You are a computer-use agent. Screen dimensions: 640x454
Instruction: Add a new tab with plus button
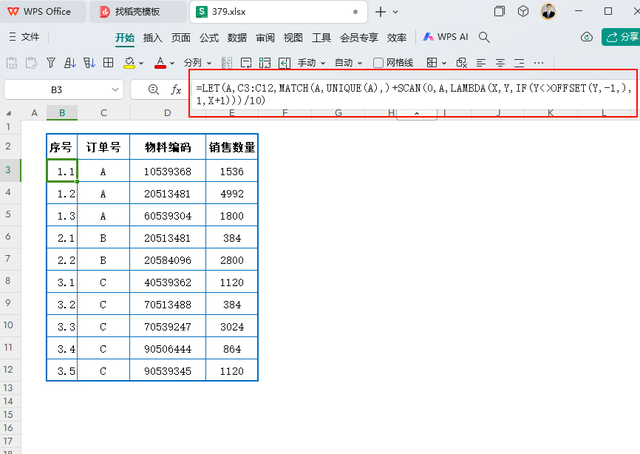[x=380, y=12]
